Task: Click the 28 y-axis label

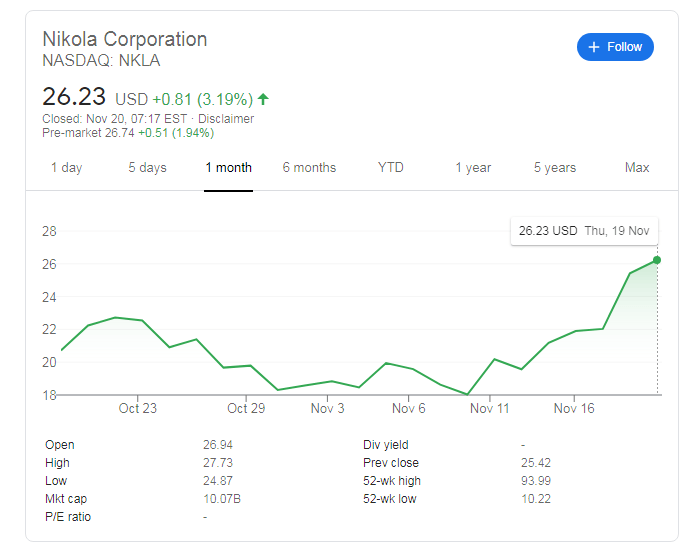Action: point(49,231)
